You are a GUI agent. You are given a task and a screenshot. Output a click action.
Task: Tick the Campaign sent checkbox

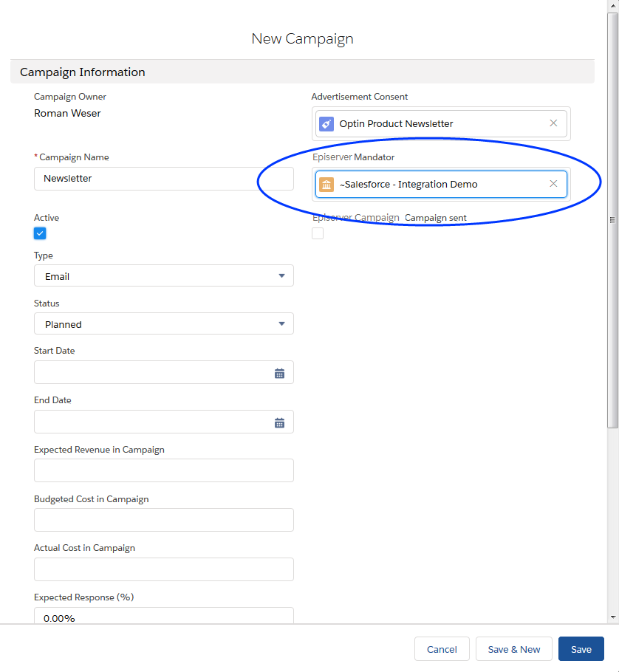tap(318, 233)
